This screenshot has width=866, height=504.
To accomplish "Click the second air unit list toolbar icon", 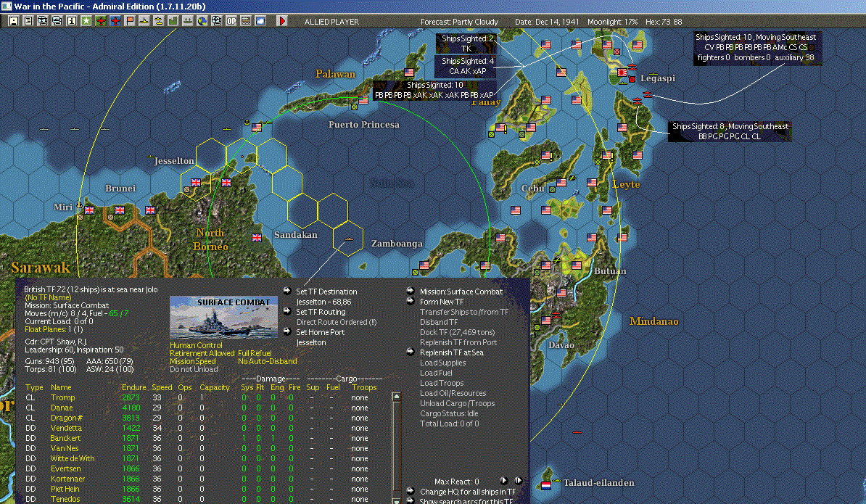I will [x=57, y=21].
